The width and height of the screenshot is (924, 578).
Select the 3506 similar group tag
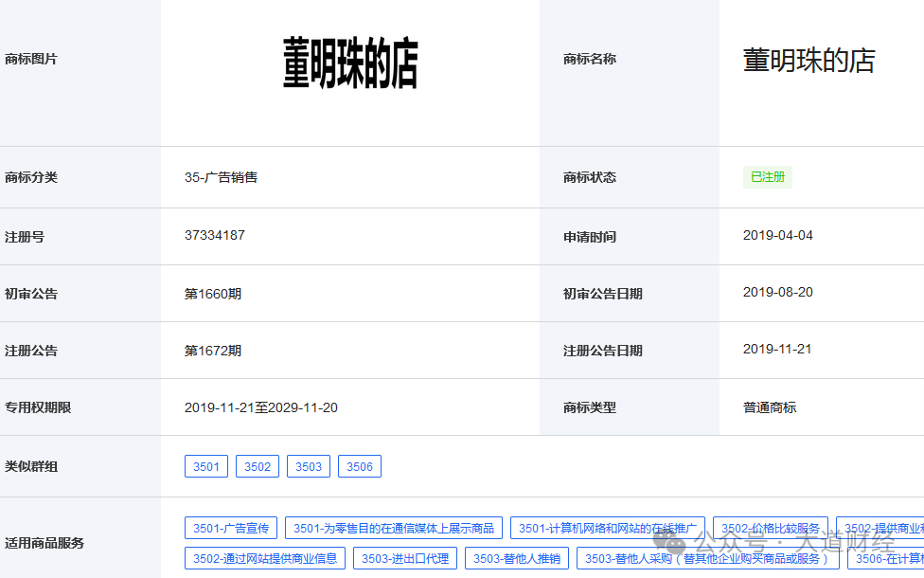click(x=359, y=465)
